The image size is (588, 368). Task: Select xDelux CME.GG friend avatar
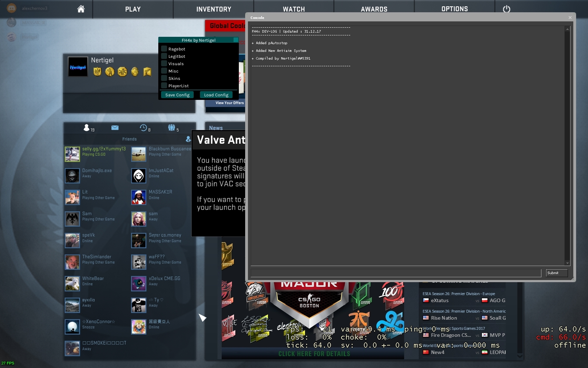pos(139,284)
